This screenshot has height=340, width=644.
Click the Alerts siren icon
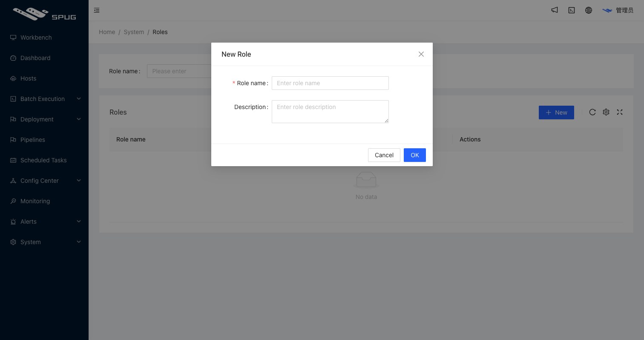point(13,222)
